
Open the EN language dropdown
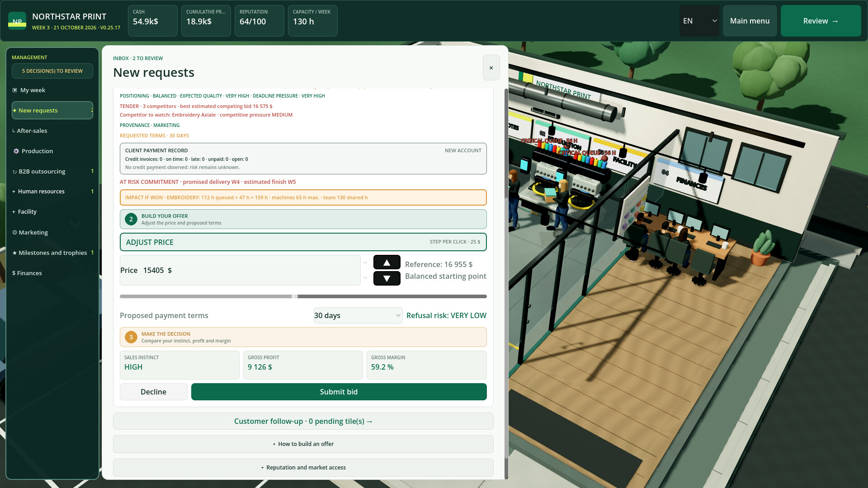[x=699, y=21]
